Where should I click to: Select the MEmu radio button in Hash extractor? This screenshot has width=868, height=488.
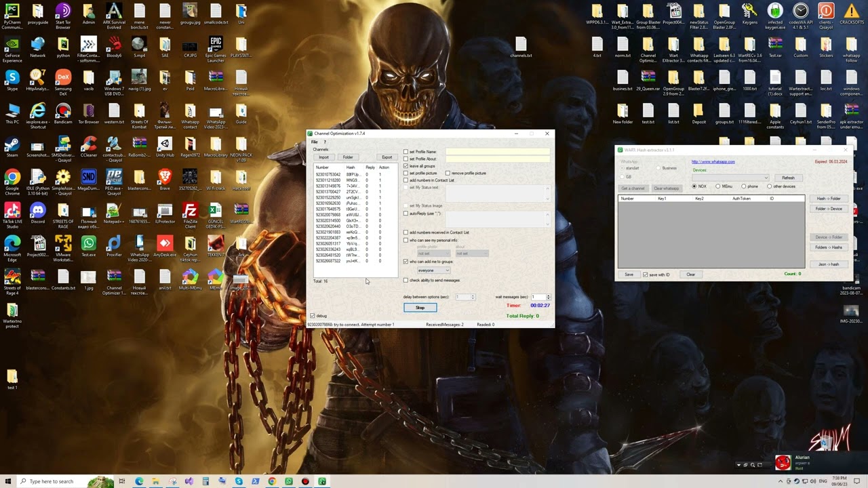pyautogui.click(x=718, y=186)
